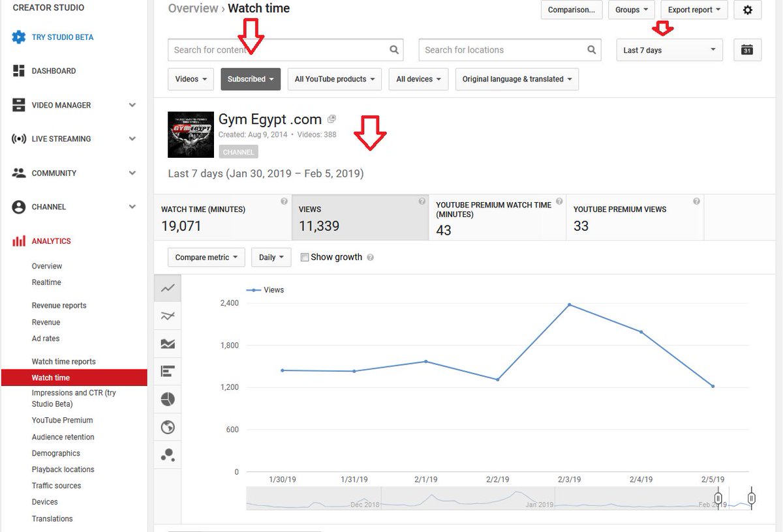Viewport: 783px width, 532px height.
Task: Expand the Live Streaming section
Action: tap(132, 139)
